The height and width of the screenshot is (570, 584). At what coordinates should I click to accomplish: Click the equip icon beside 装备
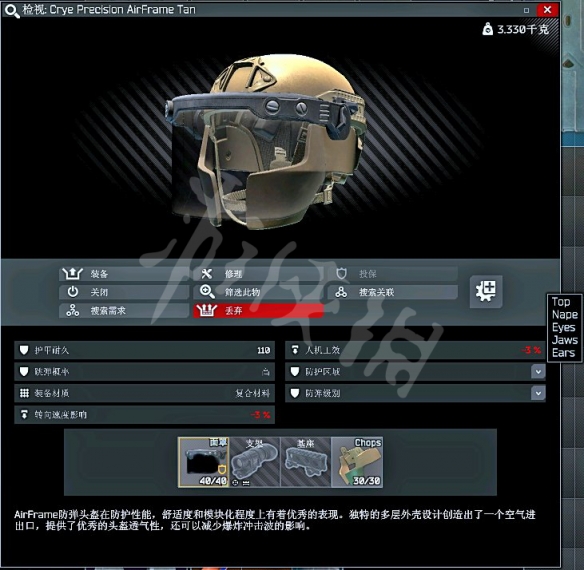[72, 274]
